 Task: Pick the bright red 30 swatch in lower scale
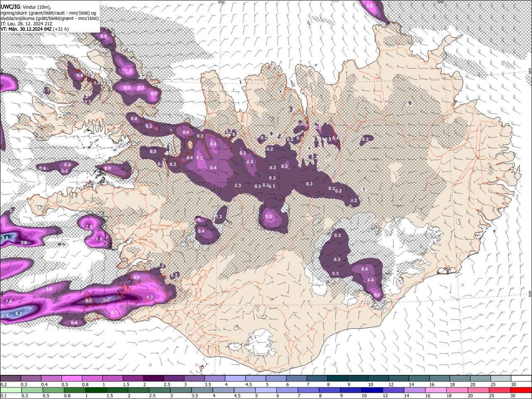pos(520,390)
